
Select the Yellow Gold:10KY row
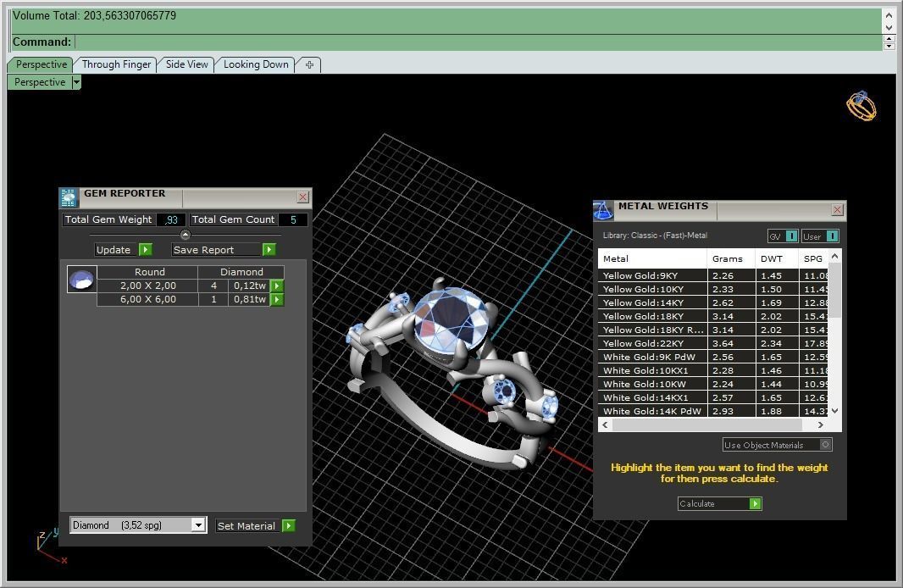tap(713, 289)
